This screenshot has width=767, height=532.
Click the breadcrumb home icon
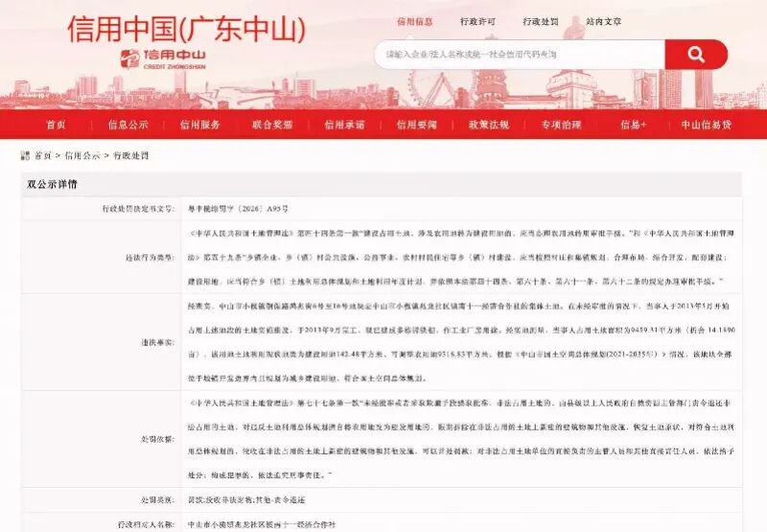(26, 155)
